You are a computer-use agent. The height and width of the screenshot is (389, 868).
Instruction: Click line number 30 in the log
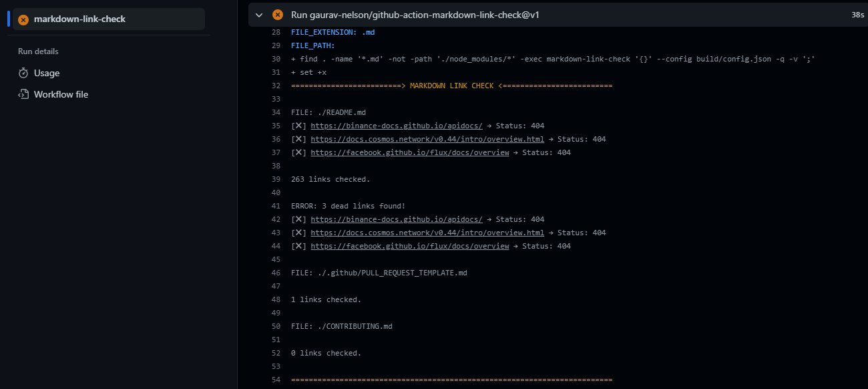pyautogui.click(x=276, y=59)
